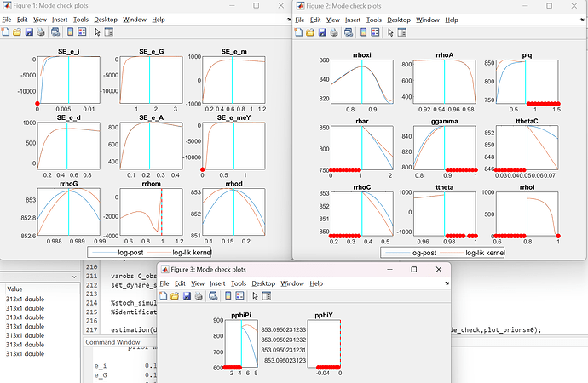Open File menu in Figure 1
The image size is (588, 383).
coord(6,20)
